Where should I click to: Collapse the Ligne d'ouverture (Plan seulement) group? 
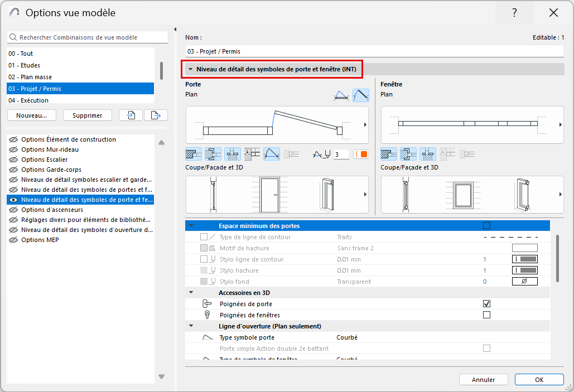click(191, 326)
